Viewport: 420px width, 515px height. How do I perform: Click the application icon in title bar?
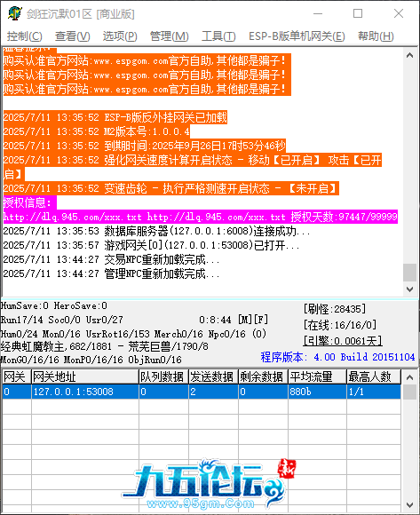[x=14, y=14]
